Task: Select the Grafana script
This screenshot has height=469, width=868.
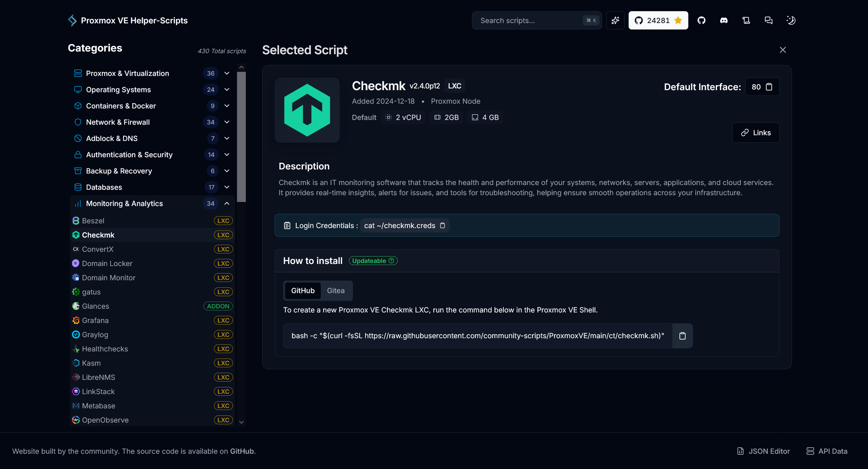Action: 152,320
